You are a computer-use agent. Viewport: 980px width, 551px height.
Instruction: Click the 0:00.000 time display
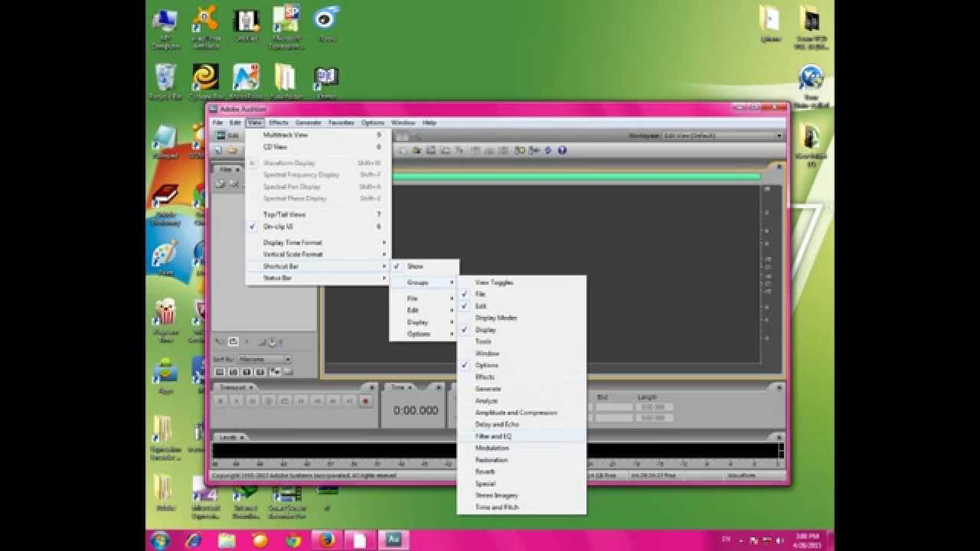(416, 411)
